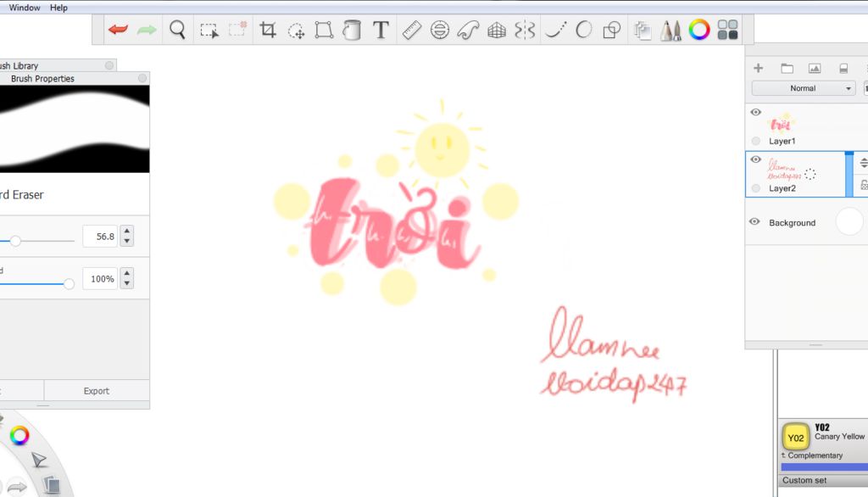Select the Layer1 thumbnail
868x497 pixels.
781,122
